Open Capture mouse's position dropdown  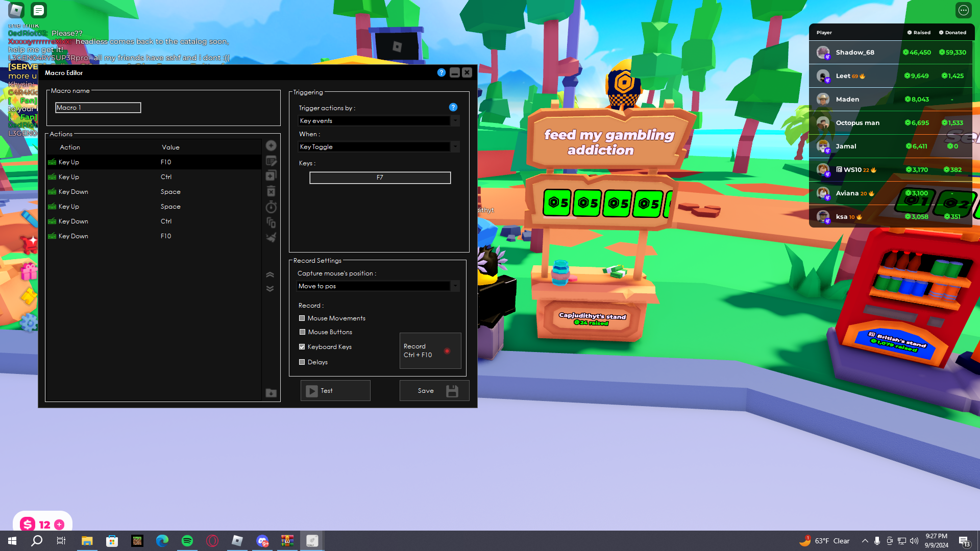tap(378, 286)
